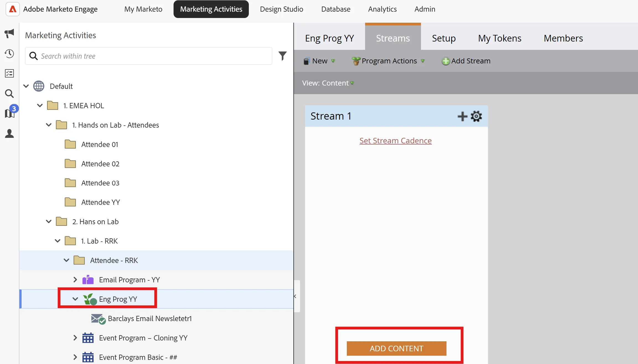Collapse the Eng Prog YY node
This screenshot has width=638, height=364.
(75, 299)
